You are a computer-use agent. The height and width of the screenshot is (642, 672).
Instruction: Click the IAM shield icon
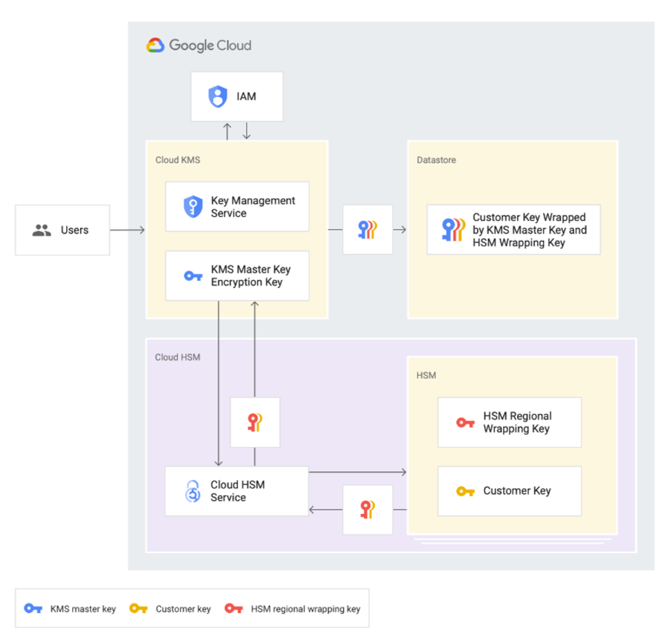tap(218, 96)
